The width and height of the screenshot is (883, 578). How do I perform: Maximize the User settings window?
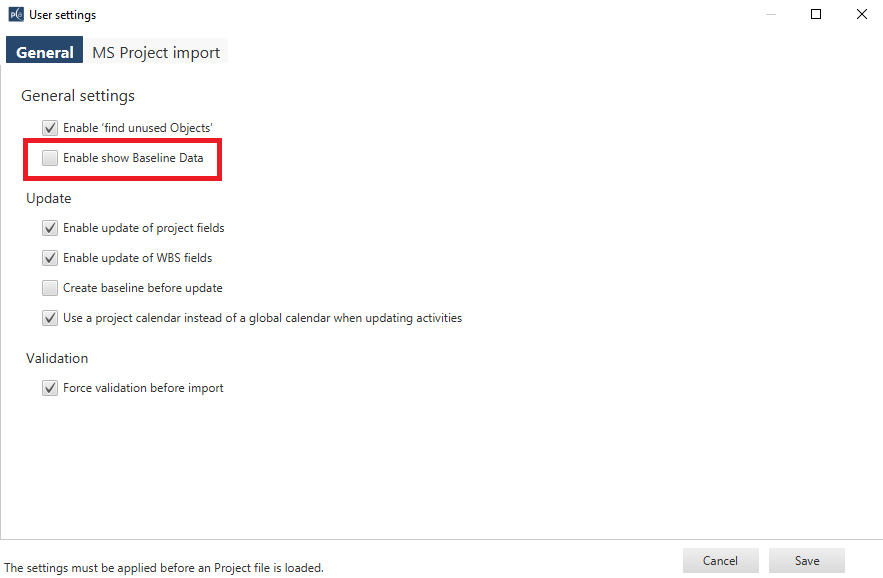[816, 15]
